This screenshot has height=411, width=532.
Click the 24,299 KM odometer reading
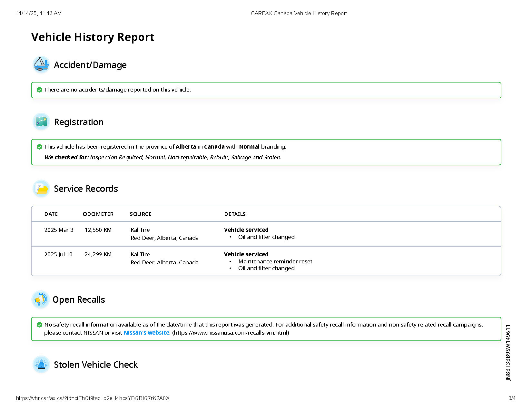(x=98, y=254)
